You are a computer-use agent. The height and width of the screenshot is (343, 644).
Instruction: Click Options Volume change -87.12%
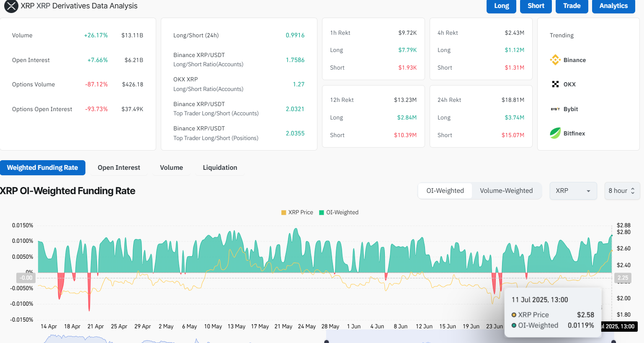click(x=96, y=84)
